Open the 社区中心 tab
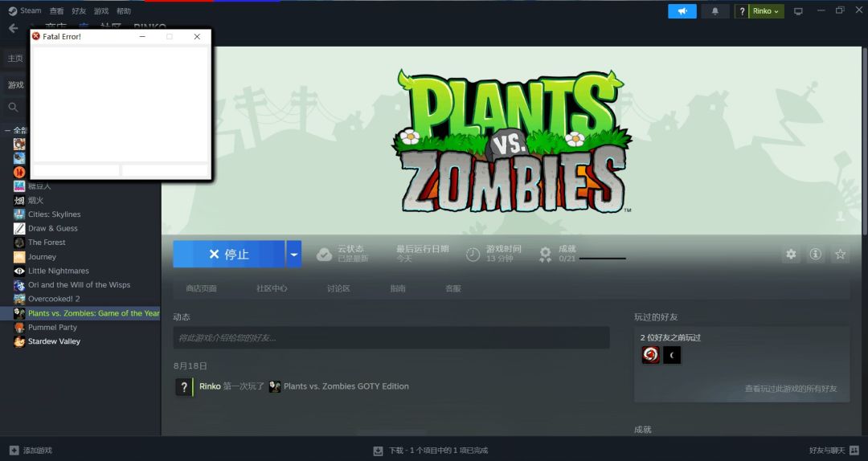This screenshot has width=868, height=461. (272, 288)
